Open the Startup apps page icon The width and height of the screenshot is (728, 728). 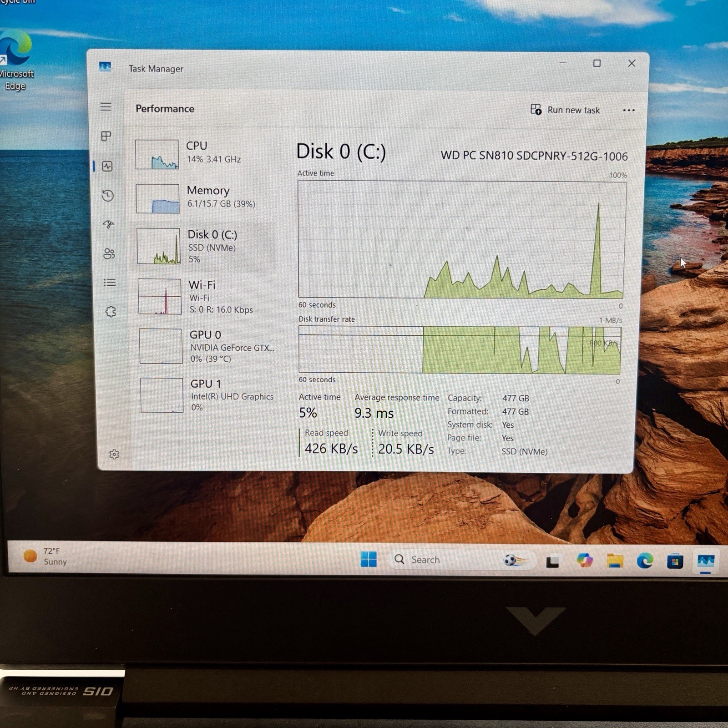click(108, 224)
